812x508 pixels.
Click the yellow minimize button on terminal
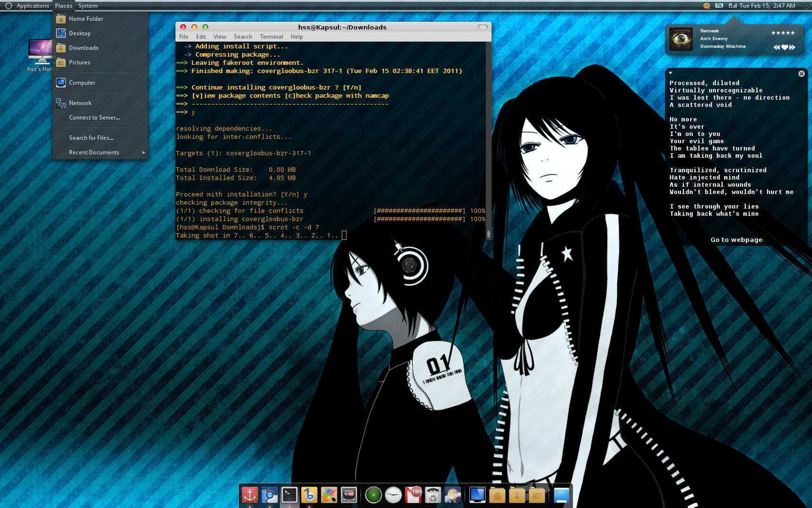194,27
